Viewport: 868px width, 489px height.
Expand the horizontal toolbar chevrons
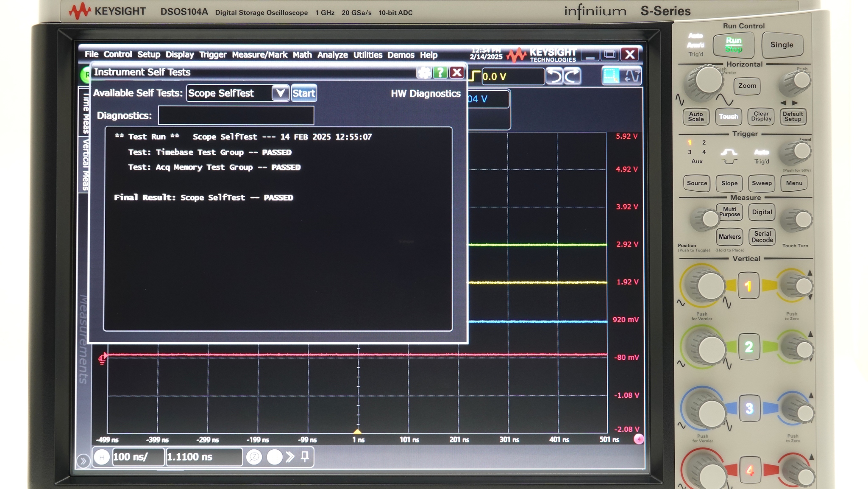click(290, 457)
